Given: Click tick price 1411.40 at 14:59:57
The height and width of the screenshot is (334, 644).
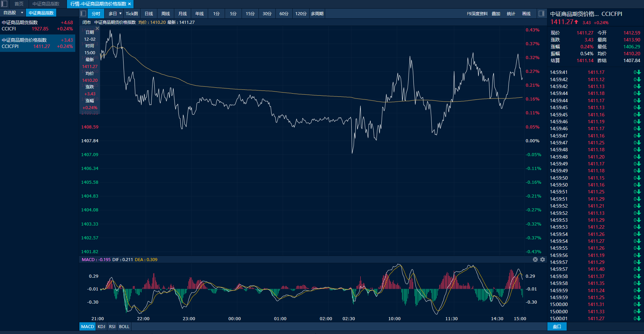Looking at the screenshot, I should tap(596, 269).
